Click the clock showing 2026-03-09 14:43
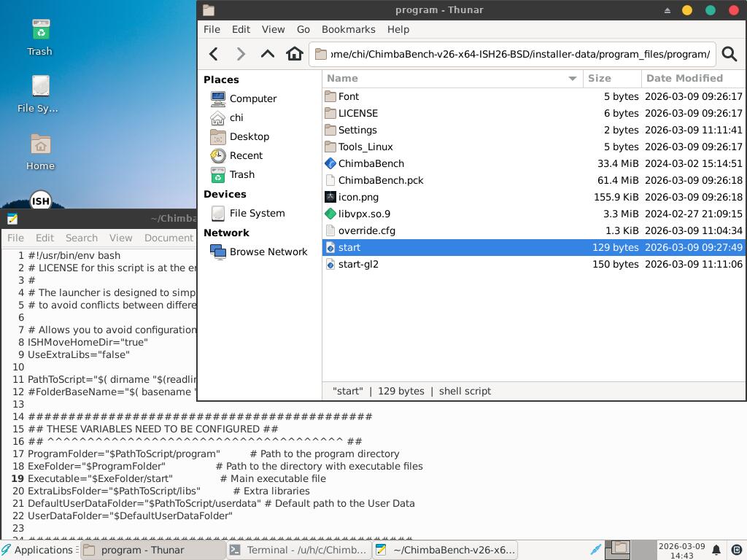The image size is (747, 560). point(681,550)
